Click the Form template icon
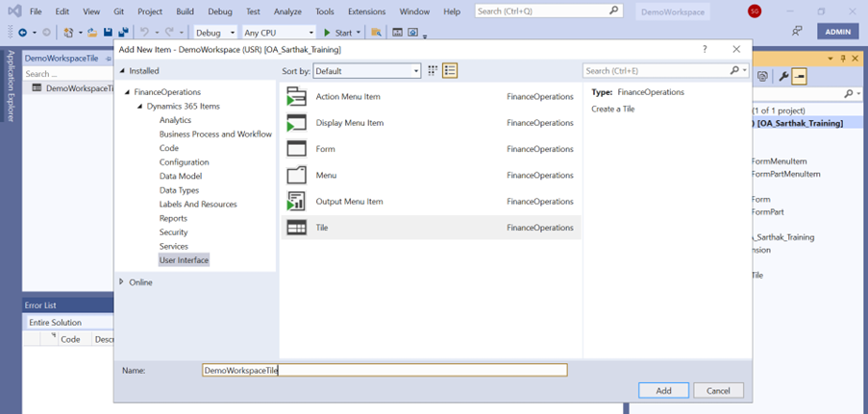 [296, 149]
